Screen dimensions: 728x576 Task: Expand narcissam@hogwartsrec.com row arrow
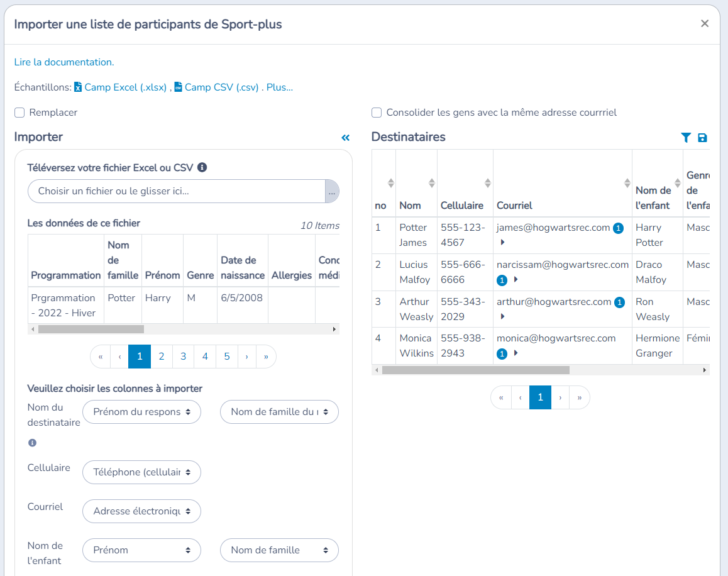pos(516,279)
